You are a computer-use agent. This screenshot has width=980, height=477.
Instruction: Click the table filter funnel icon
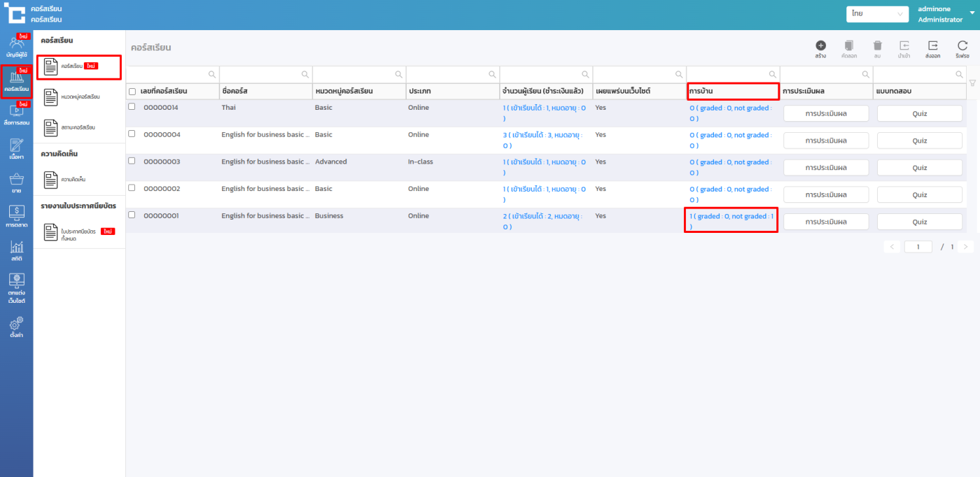pyautogui.click(x=972, y=83)
